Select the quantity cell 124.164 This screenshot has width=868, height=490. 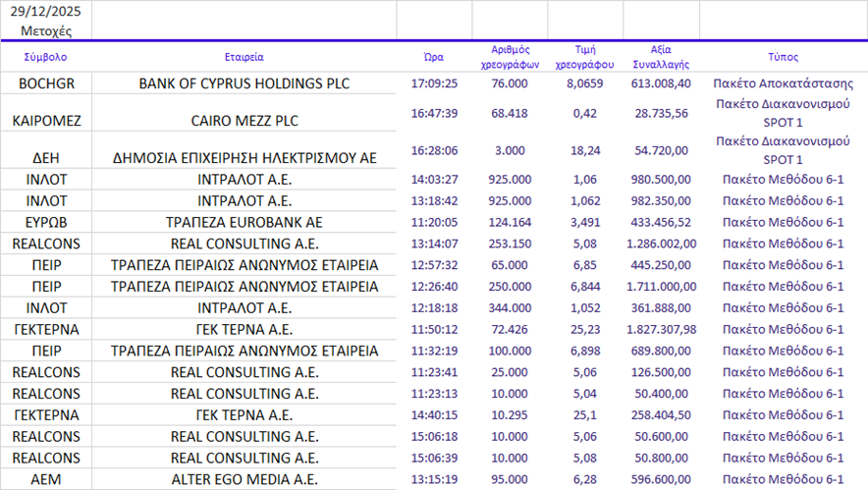510,223
